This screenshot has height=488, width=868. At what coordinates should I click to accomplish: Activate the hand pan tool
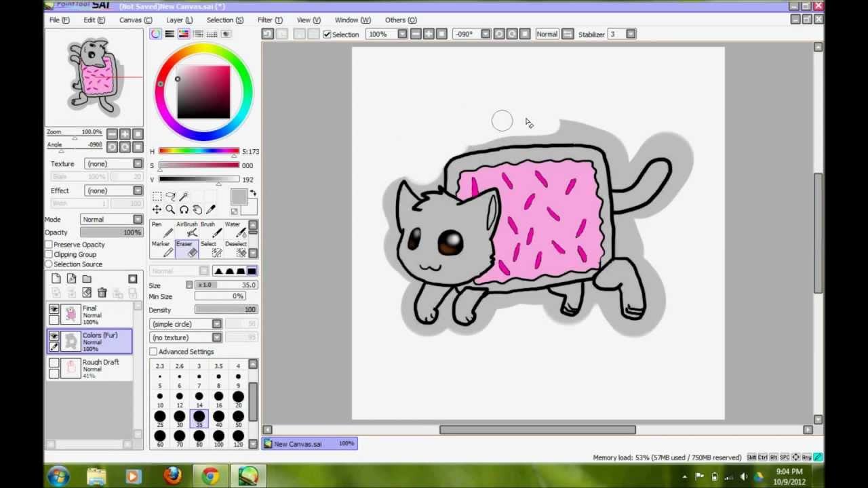point(197,210)
